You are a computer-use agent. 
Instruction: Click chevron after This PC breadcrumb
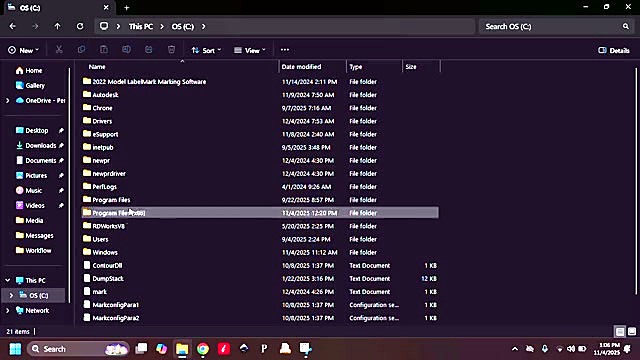162,26
